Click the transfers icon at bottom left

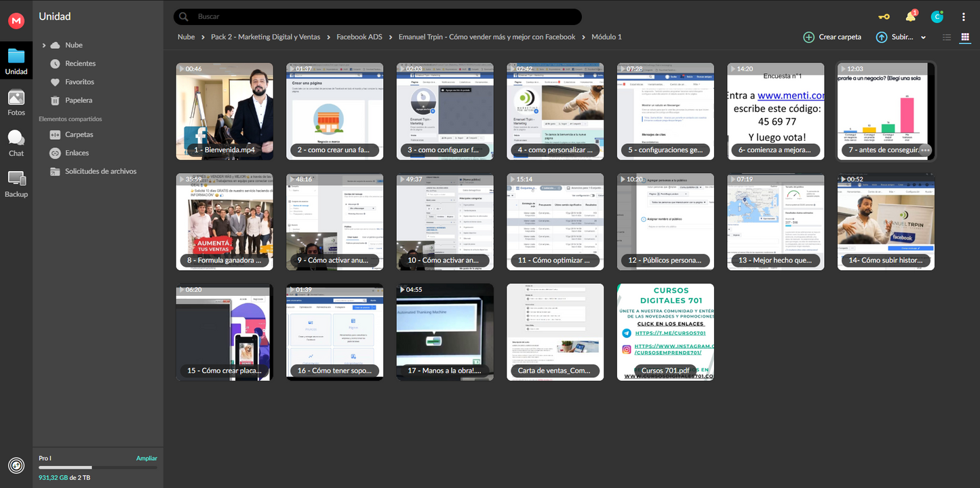click(16, 466)
